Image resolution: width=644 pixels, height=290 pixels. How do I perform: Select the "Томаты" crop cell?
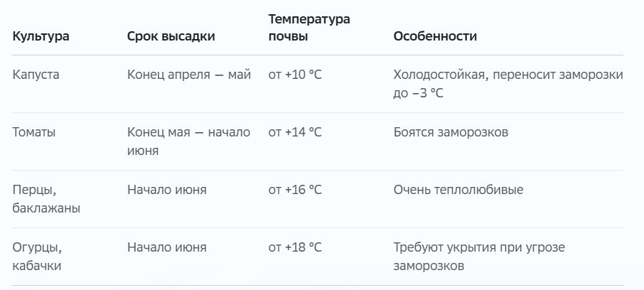coord(33,132)
